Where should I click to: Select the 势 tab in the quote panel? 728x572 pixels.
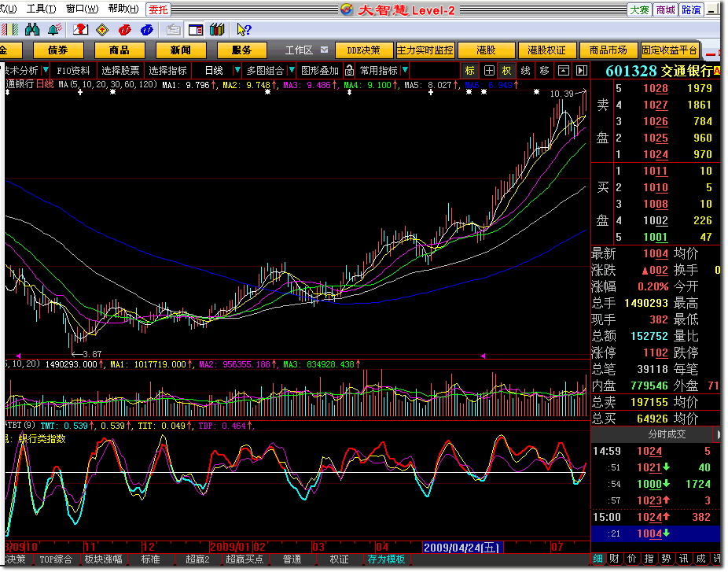point(666,559)
